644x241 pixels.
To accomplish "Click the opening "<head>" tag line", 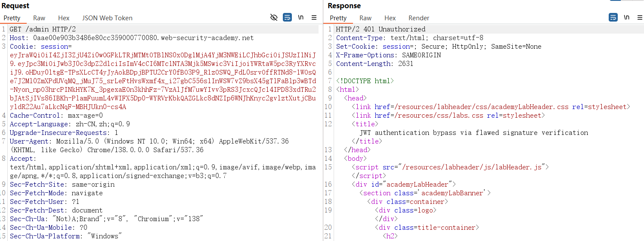I will (x=355, y=98).
